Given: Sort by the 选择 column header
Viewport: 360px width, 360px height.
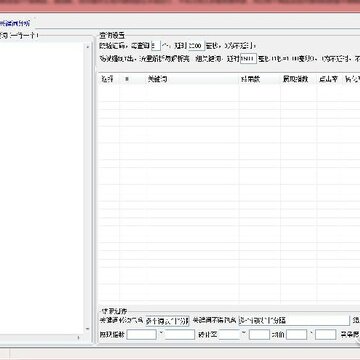Looking at the screenshot, I should coord(108,79).
